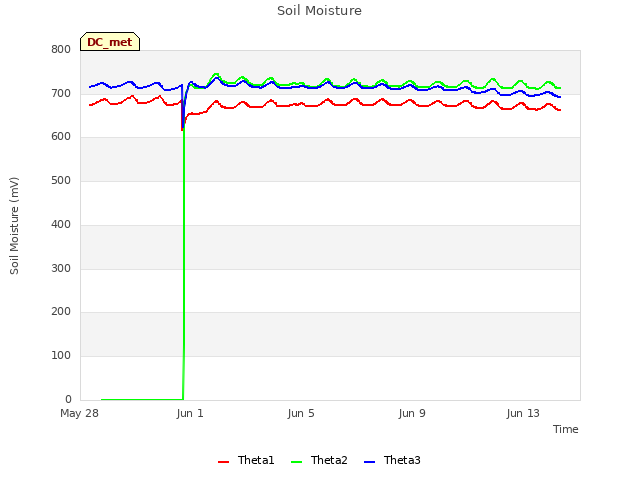The image size is (640, 480).
Task: Click the DC_met label badge
Action: point(110,42)
